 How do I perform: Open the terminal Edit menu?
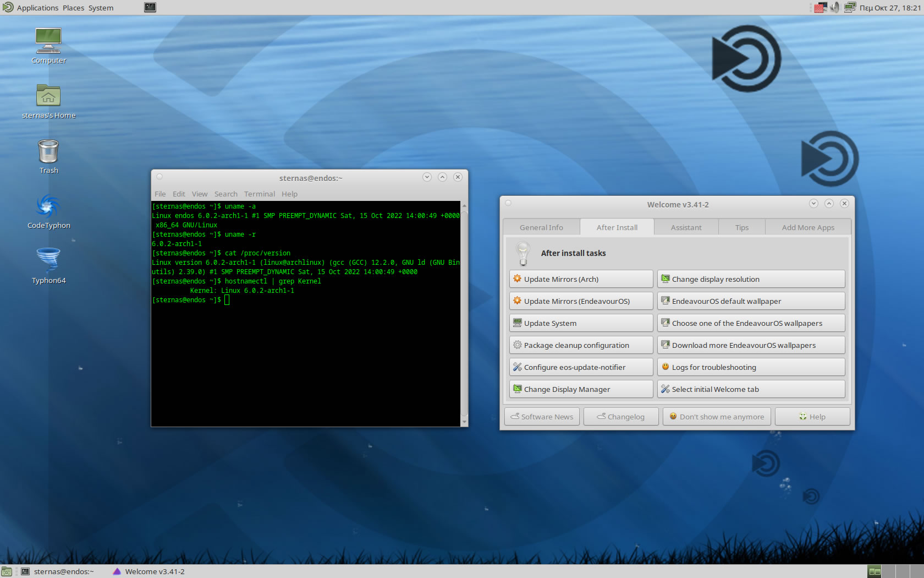pos(179,194)
